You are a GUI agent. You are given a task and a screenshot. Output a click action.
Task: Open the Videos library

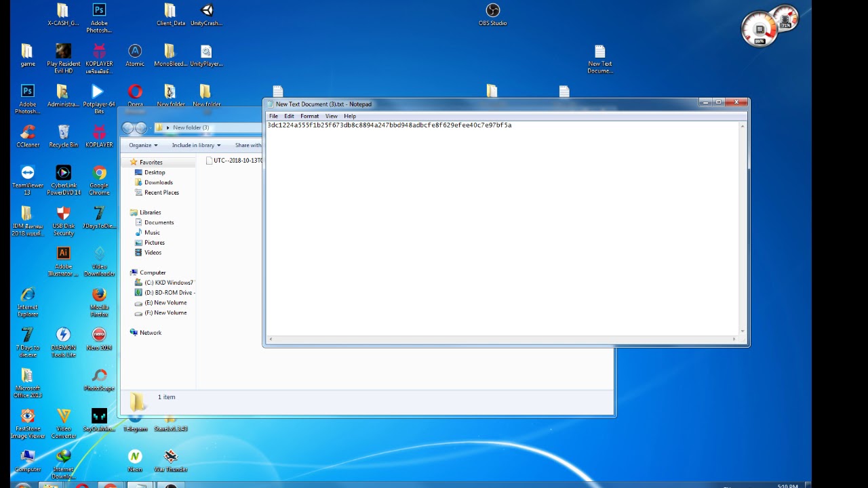153,253
